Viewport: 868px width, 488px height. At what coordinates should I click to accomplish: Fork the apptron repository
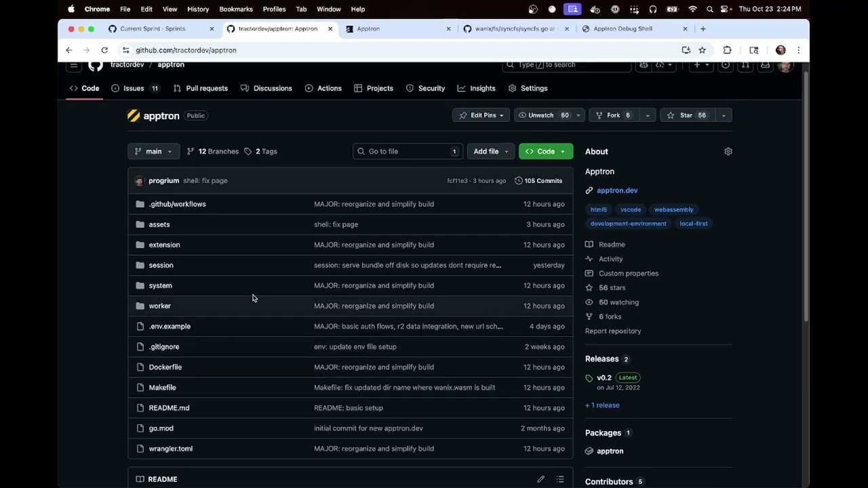(614, 115)
